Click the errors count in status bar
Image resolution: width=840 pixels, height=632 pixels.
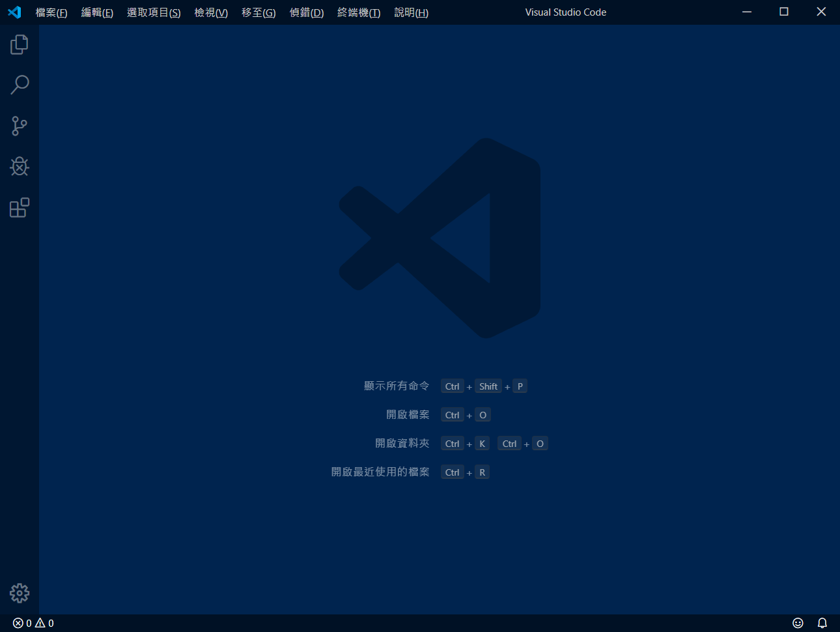[x=22, y=623]
